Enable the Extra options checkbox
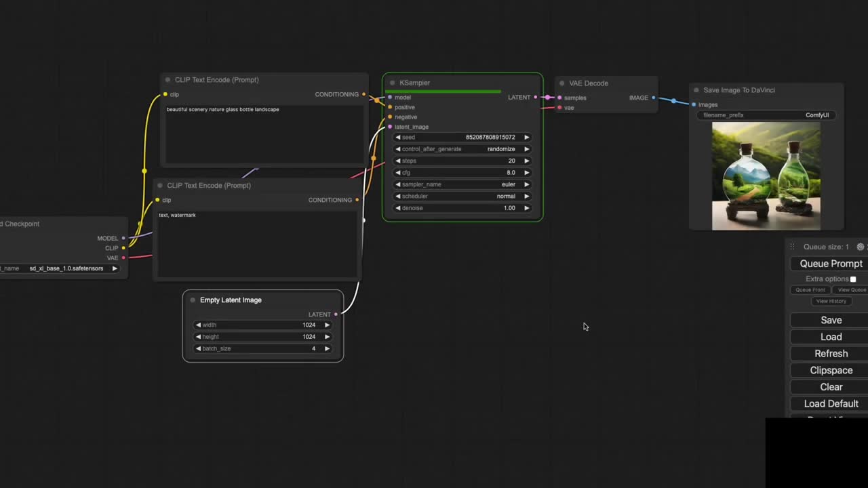This screenshot has width=868, height=488. pyautogui.click(x=853, y=279)
